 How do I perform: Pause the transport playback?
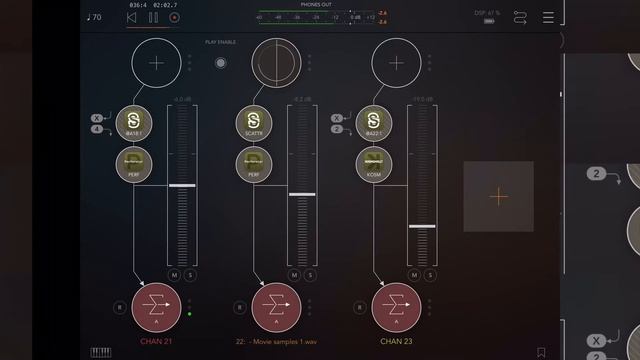click(153, 18)
